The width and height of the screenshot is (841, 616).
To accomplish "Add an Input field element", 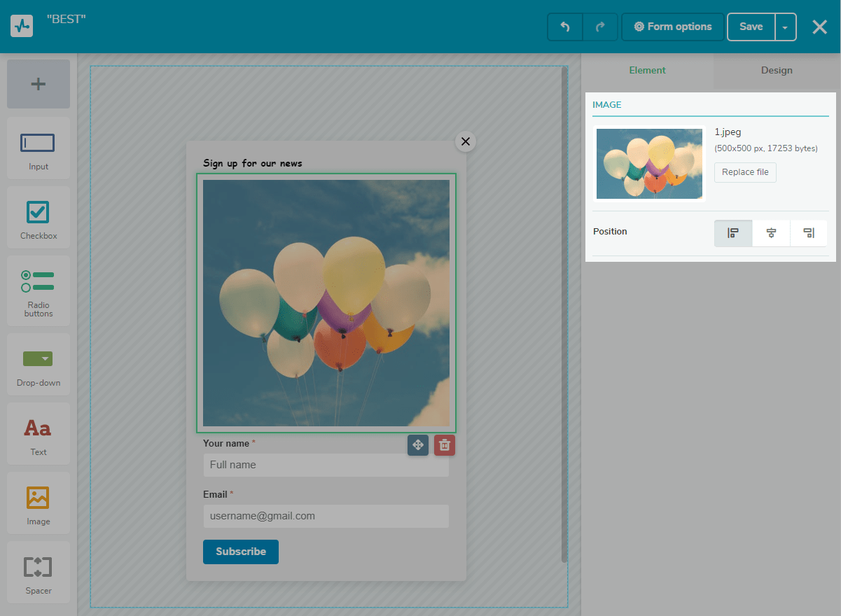I will click(x=39, y=148).
